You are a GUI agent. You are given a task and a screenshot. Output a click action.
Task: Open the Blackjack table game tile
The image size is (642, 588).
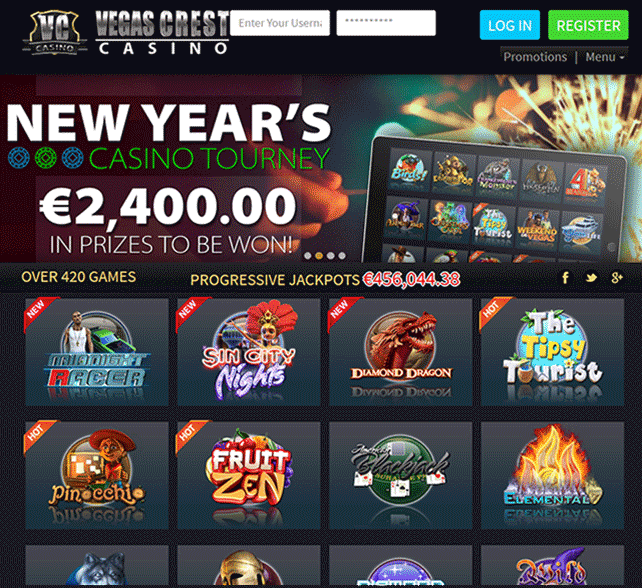tap(400, 475)
